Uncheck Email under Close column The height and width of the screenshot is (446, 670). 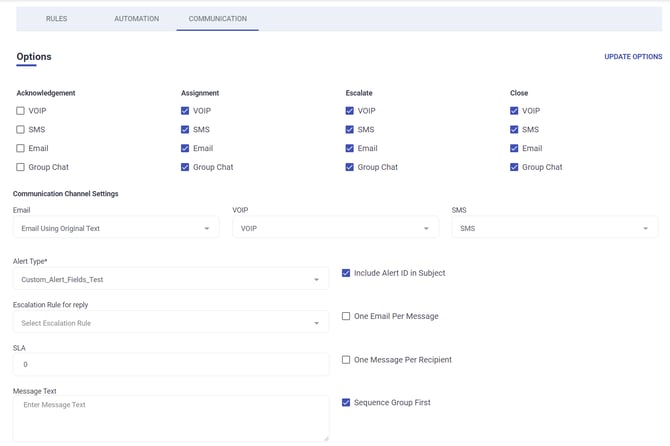514,148
